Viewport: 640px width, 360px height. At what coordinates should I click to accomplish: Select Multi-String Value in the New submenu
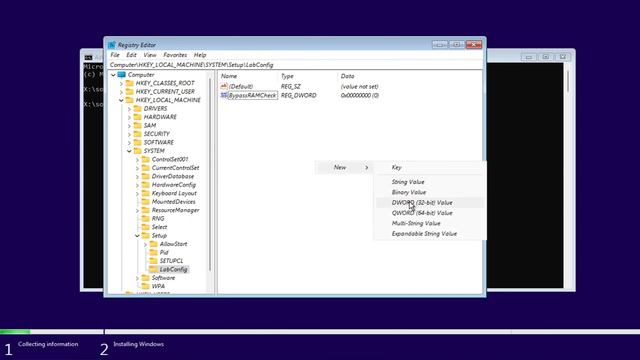click(x=429, y=223)
